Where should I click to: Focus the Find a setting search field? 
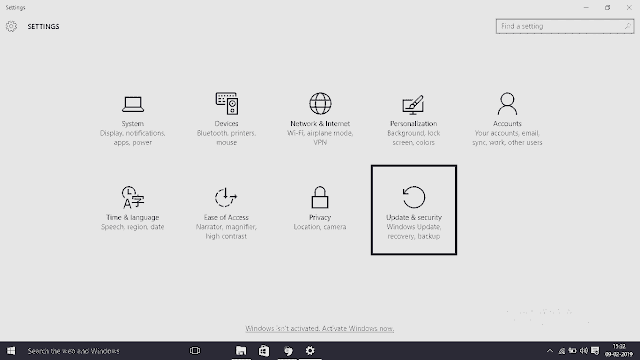[x=565, y=26]
